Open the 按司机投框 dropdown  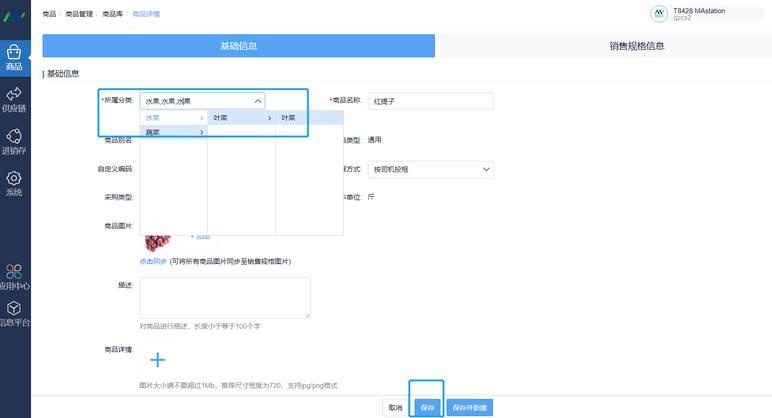(x=430, y=169)
